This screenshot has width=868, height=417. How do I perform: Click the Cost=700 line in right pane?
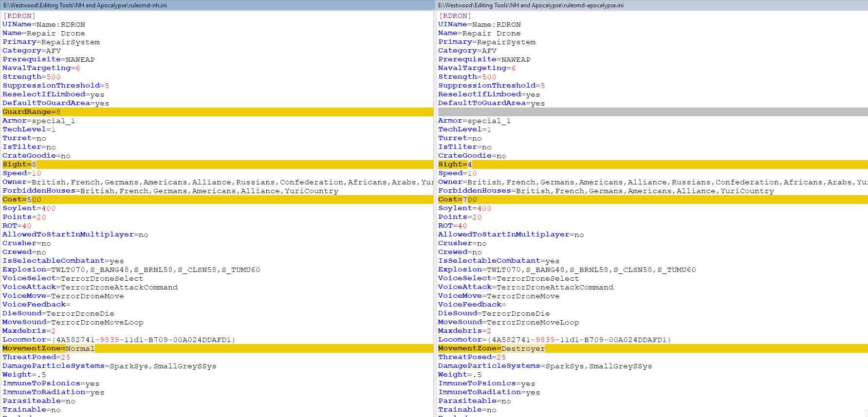653,199
